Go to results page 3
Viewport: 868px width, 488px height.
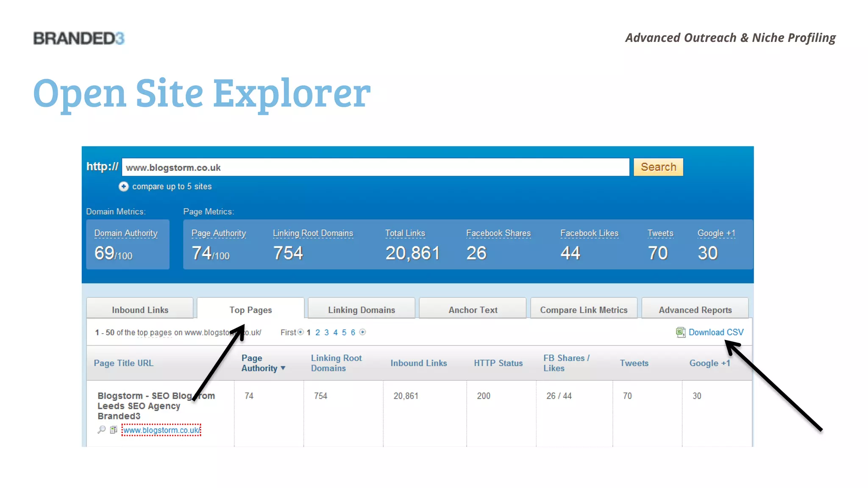point(326,333)
